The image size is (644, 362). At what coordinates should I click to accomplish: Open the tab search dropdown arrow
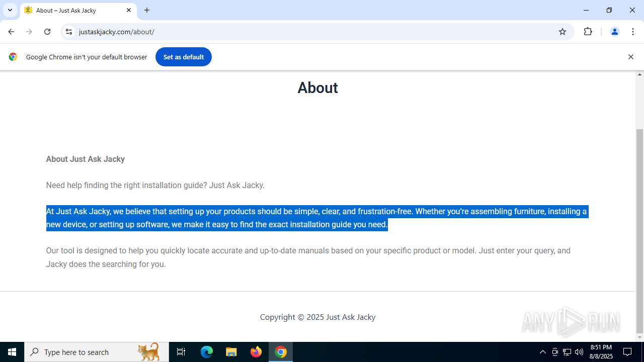point(10,10)
